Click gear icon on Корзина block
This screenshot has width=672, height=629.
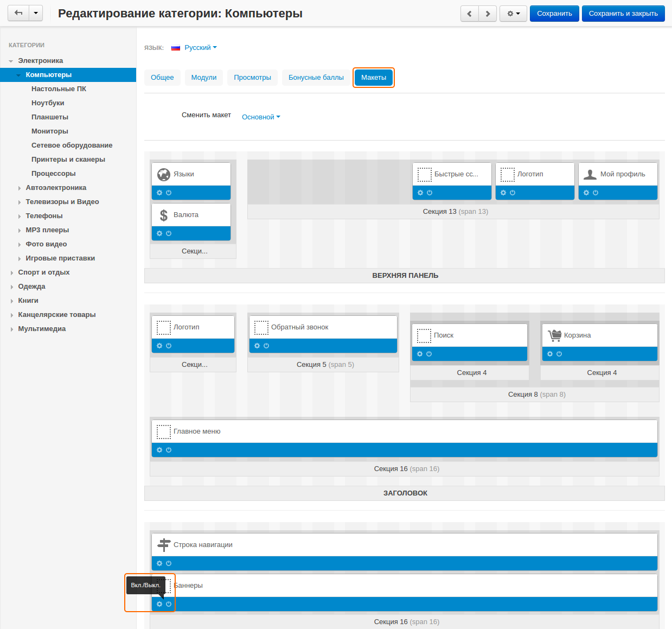click(x=550, y=354)
